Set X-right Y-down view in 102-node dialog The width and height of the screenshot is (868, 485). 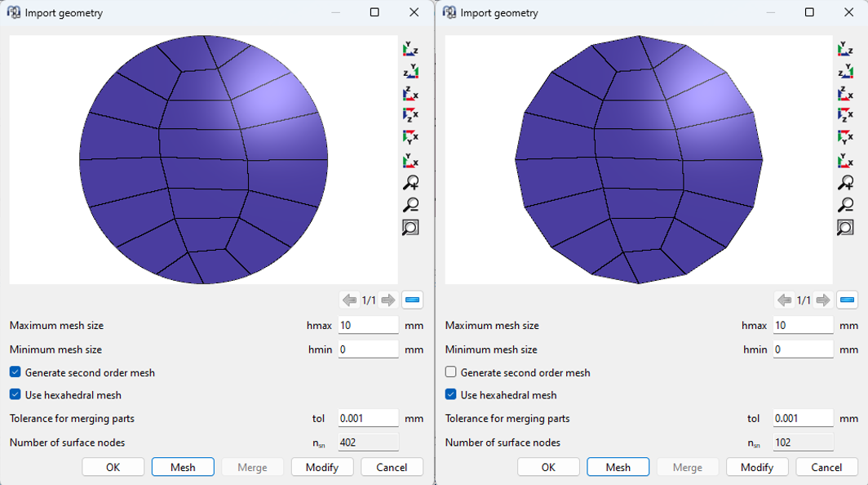845,137
